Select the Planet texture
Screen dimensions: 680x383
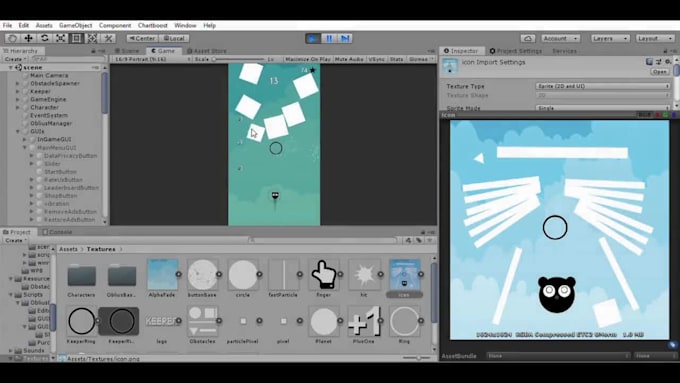[x=324, y=325]
